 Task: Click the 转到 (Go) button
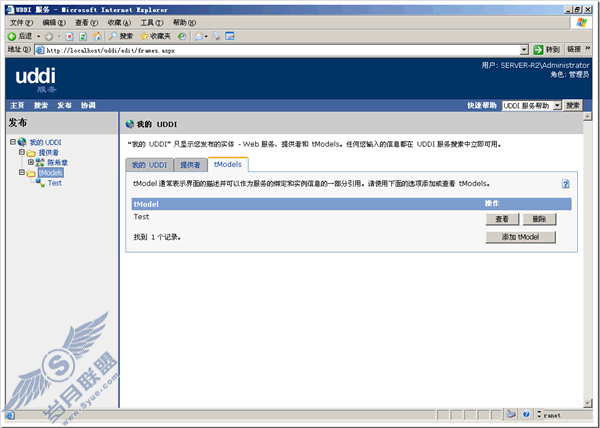547,49
